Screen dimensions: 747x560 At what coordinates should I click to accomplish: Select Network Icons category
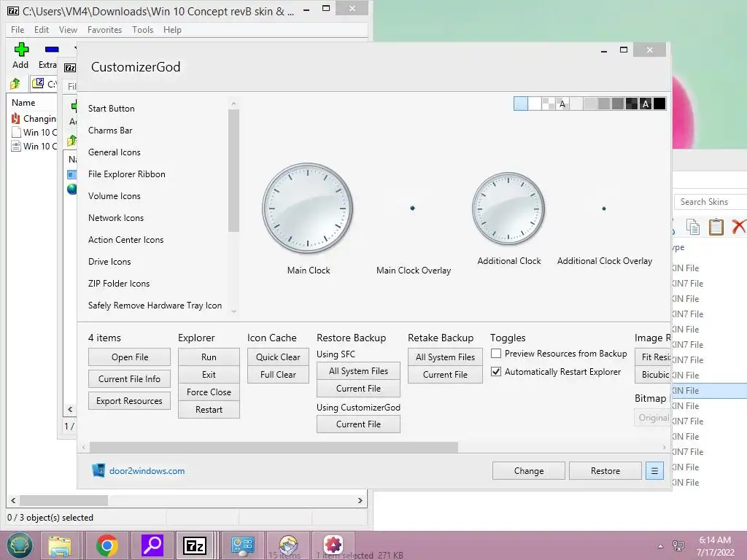pos(116,218)
